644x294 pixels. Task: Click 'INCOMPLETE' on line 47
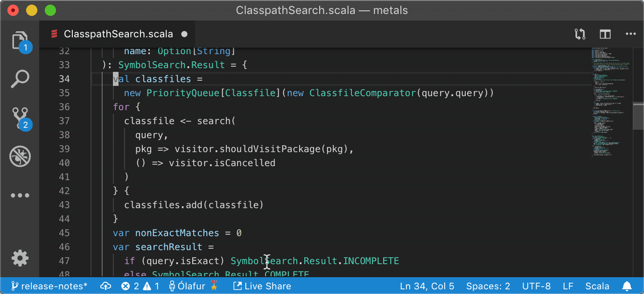point(371,261)
